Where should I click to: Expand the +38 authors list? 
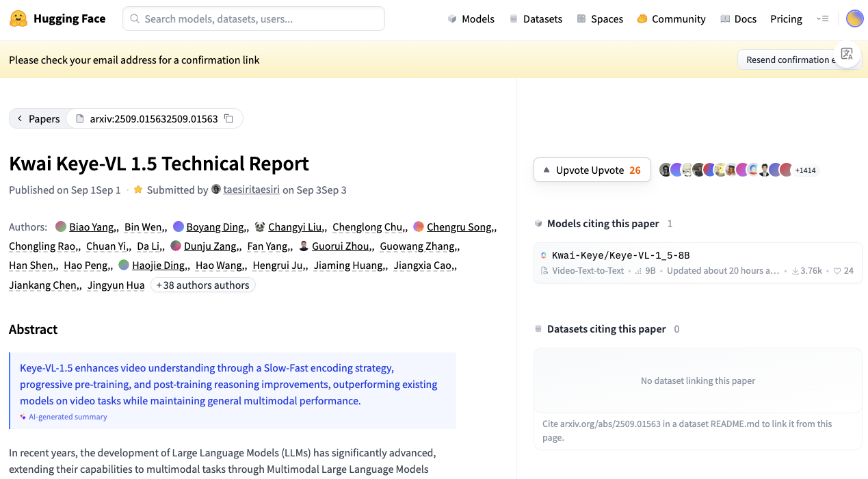[x=202, y=285]
